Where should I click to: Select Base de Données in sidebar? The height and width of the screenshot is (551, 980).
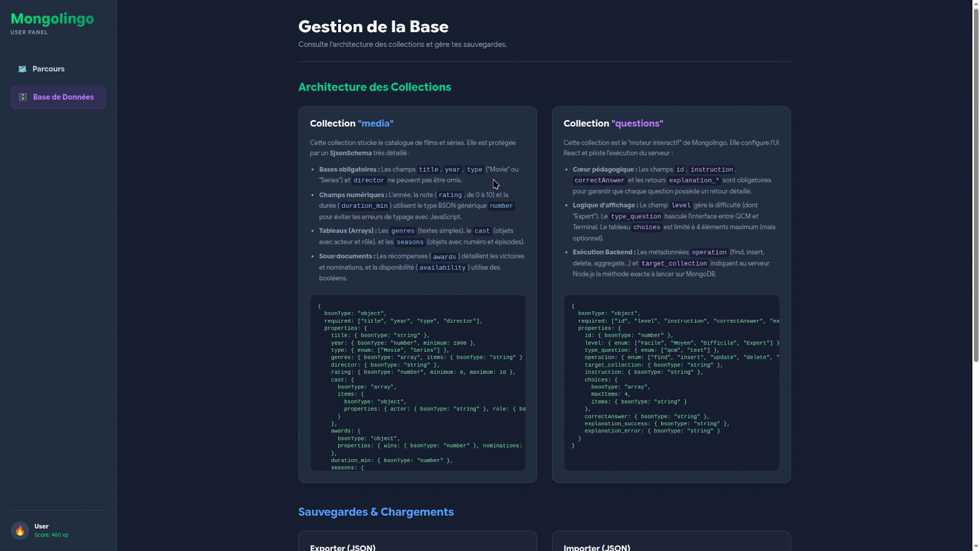(58, 97)
